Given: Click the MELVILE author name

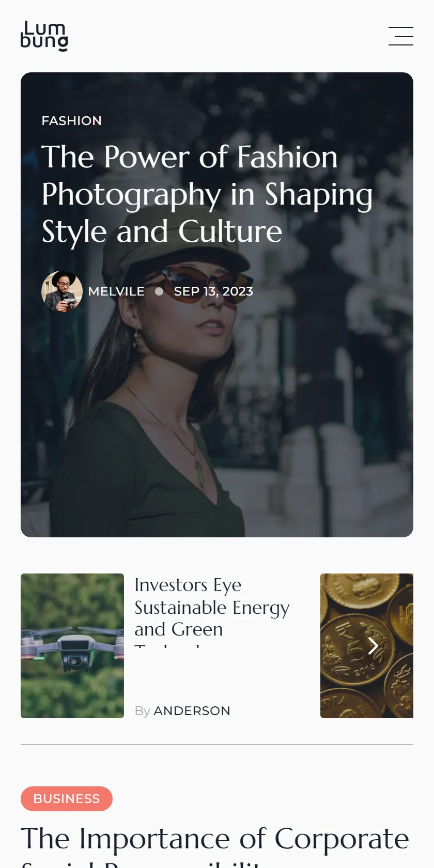Looking at the screenshot, I should click(116, 291).
